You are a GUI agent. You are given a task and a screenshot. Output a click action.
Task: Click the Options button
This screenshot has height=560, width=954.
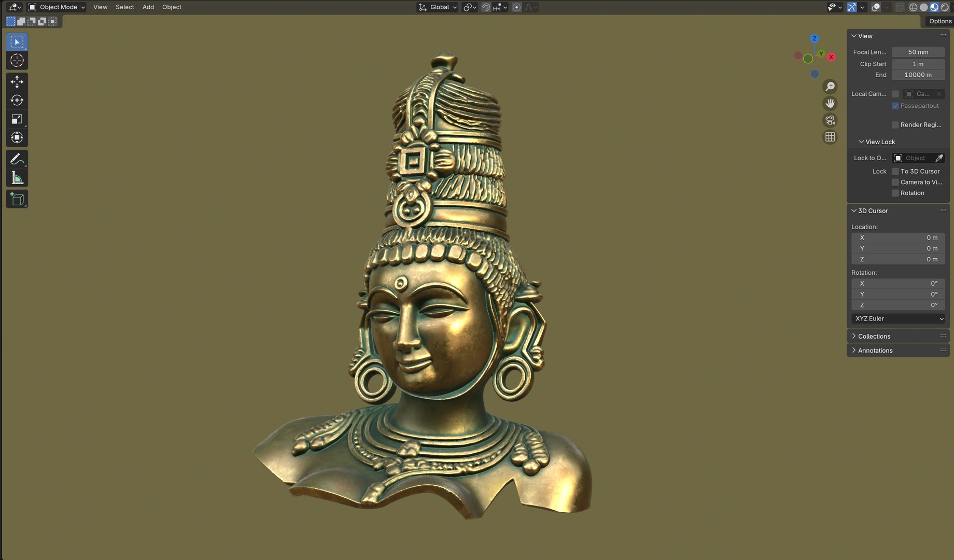pos(939,21)
